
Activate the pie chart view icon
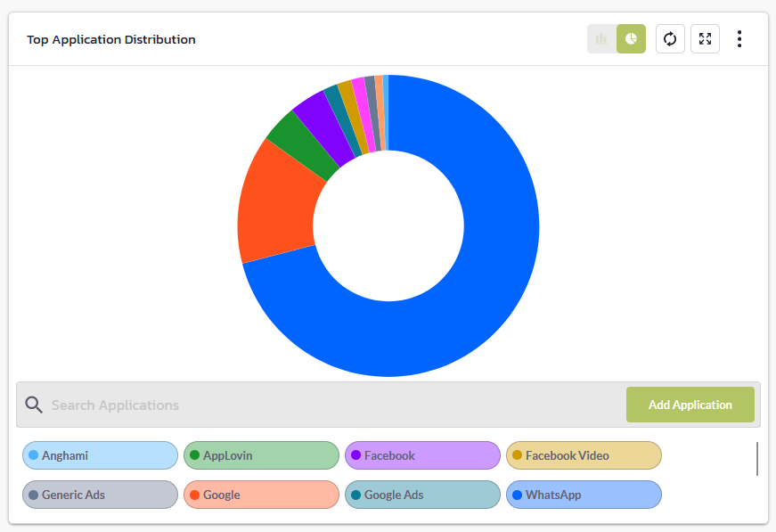(632, 38)
